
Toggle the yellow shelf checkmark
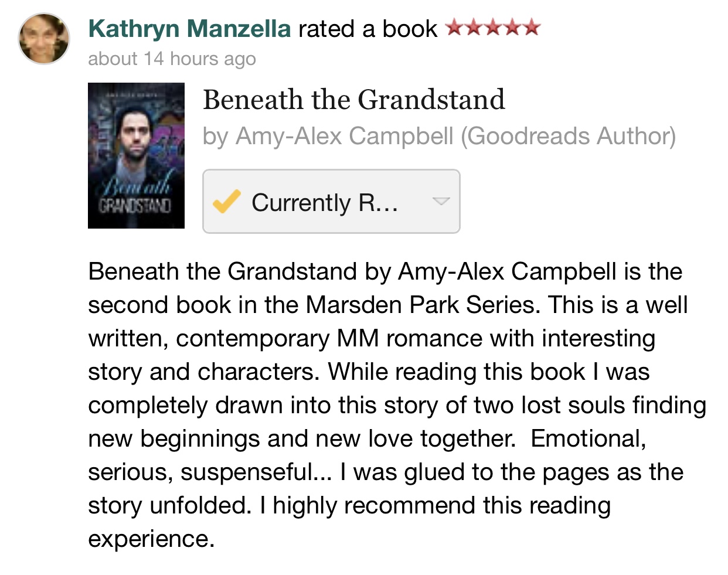pyautogui.click(x=226, y=202)
